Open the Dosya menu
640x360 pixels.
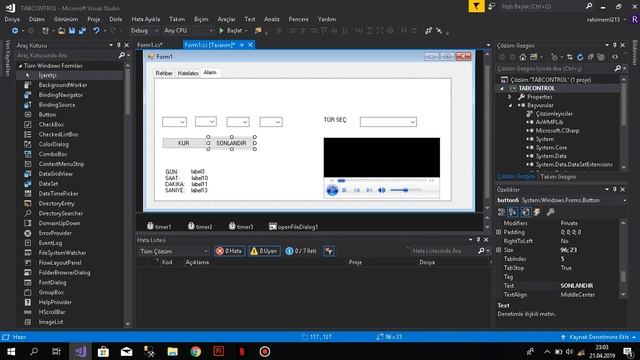point(12,19)
